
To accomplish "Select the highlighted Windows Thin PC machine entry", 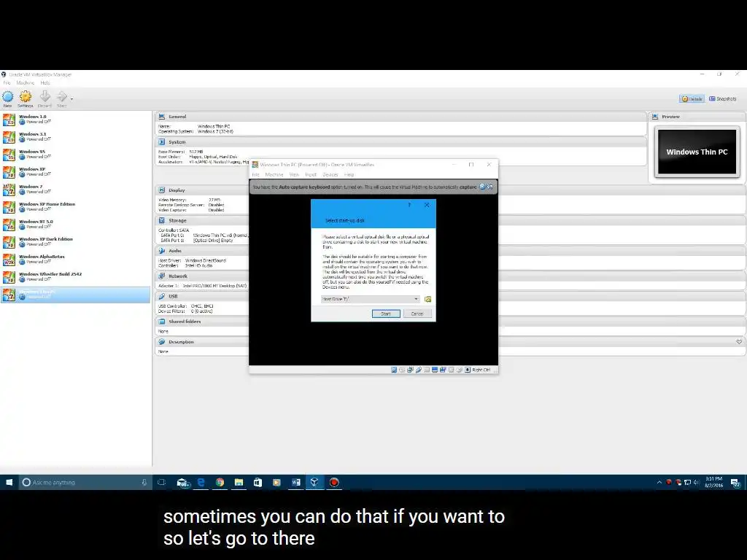I will tap(76, 295).
